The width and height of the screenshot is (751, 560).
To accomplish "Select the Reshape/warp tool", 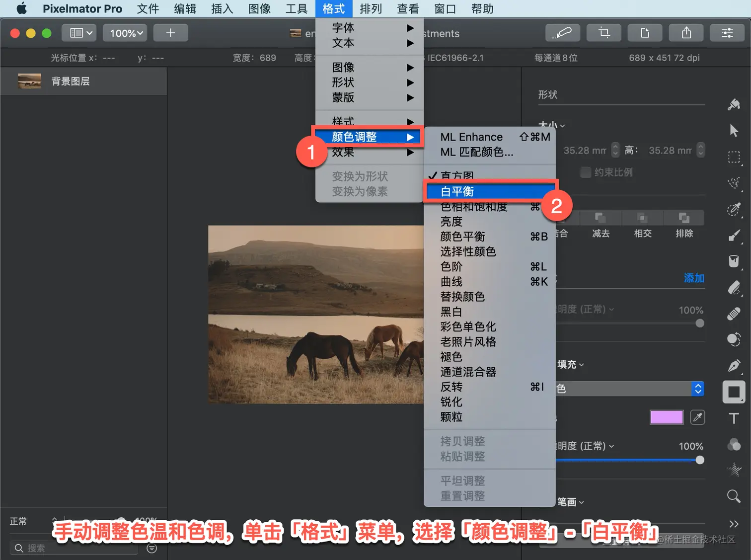I will tap(734, 340).
